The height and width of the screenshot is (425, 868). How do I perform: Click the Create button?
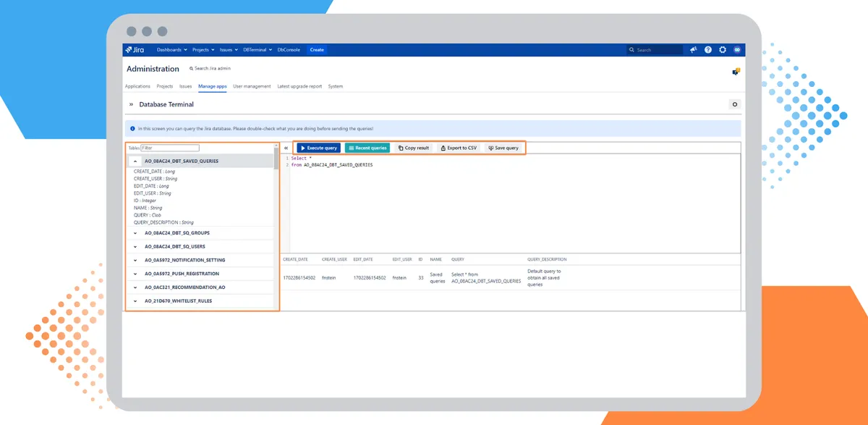tap(317, 50)
